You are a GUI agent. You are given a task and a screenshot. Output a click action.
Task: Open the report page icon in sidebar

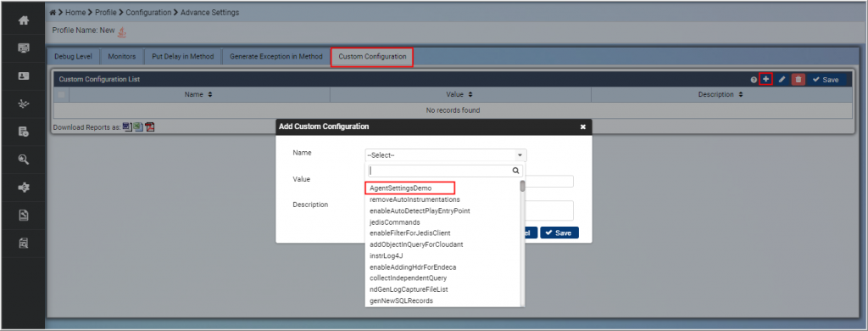click(x=23, y=215)
